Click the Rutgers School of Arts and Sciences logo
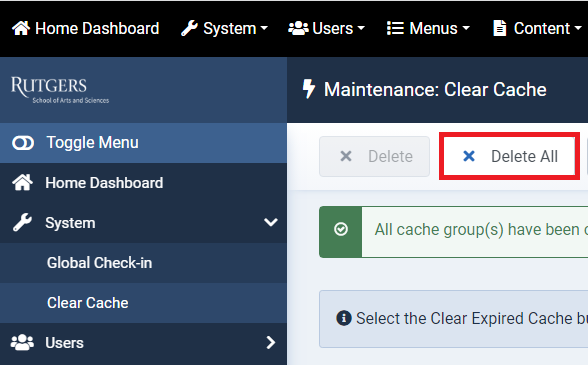Screen dimensions: 588x365 tap(60, 90)
